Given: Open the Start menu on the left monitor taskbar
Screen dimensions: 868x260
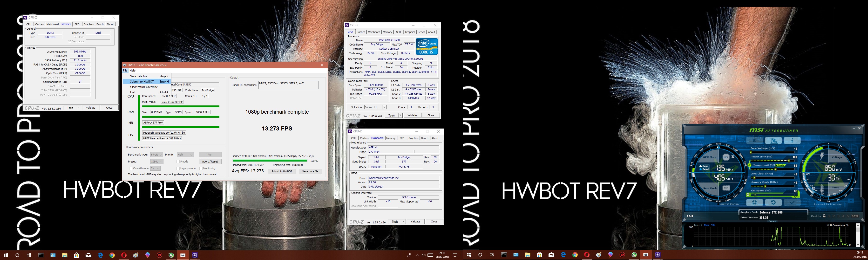Looking at the screenshot, I should 5,255.
